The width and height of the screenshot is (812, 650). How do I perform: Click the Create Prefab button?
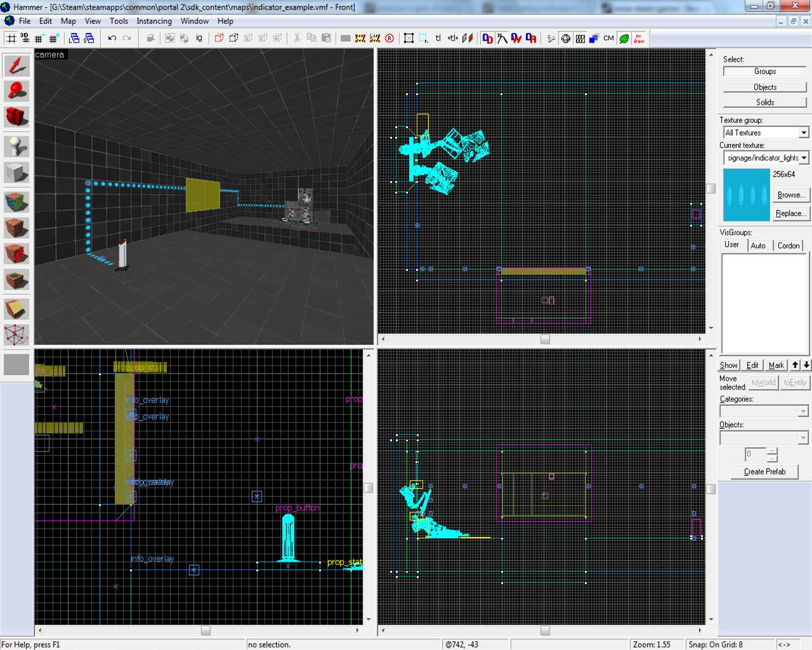click(x=764, y=471)
